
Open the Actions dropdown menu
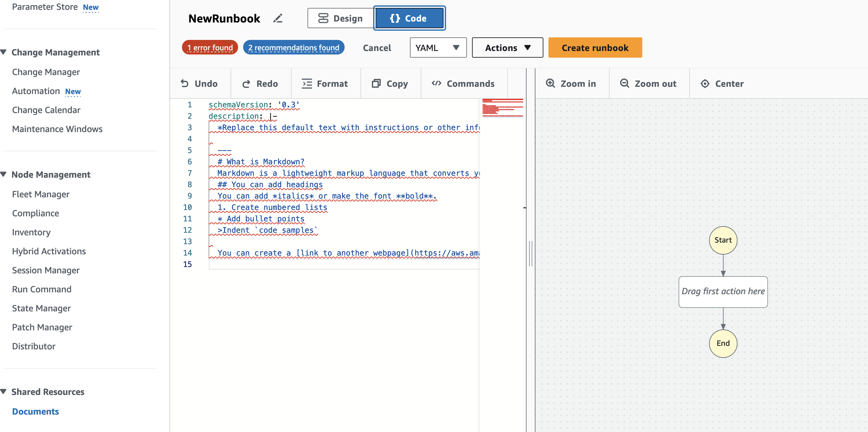click(507, 48)
